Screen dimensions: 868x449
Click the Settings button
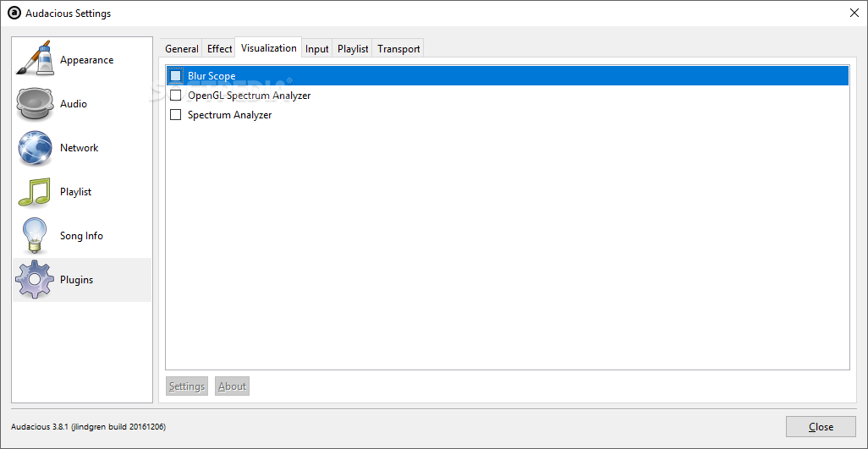click(x=187, y=386)
